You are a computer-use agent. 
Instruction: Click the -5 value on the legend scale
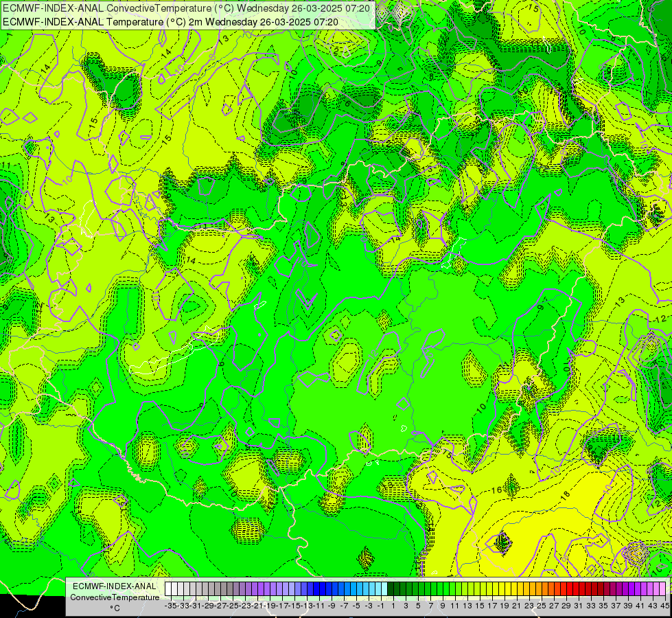tap(356, 606)
